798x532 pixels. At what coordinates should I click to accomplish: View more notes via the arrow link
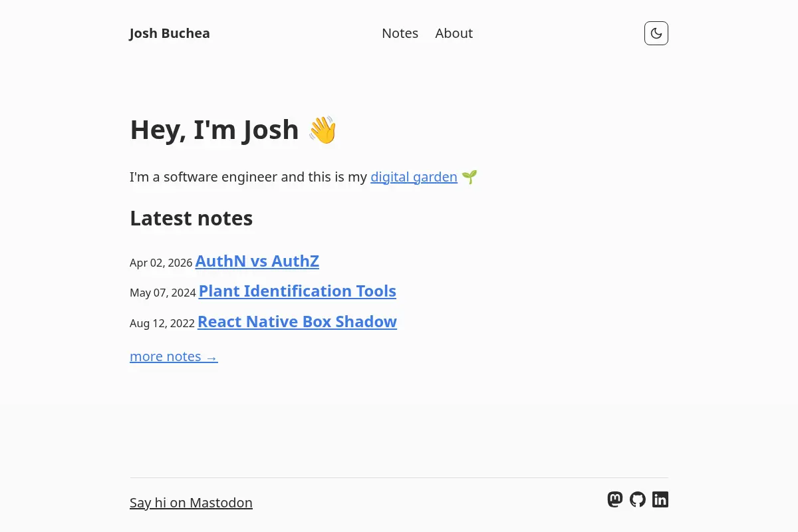pos(174,356)
